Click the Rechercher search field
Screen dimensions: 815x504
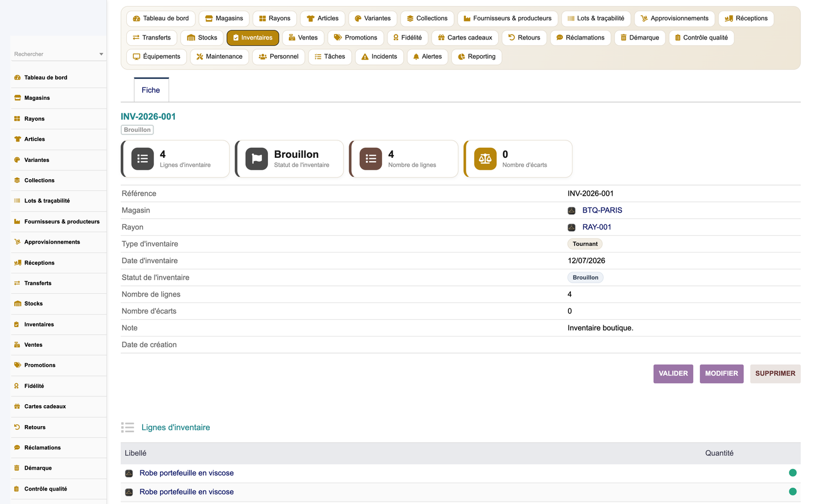(55, 54)
